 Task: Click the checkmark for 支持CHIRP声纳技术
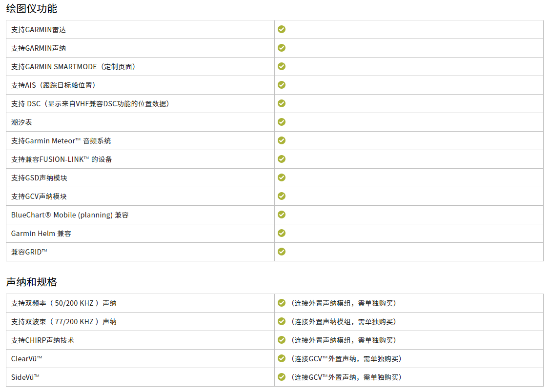click(282, 340)
